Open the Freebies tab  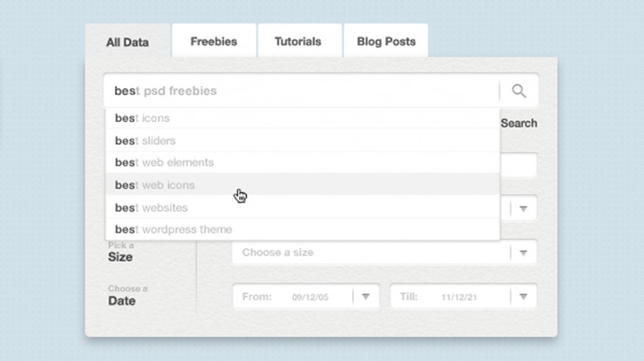coord(213,42)
